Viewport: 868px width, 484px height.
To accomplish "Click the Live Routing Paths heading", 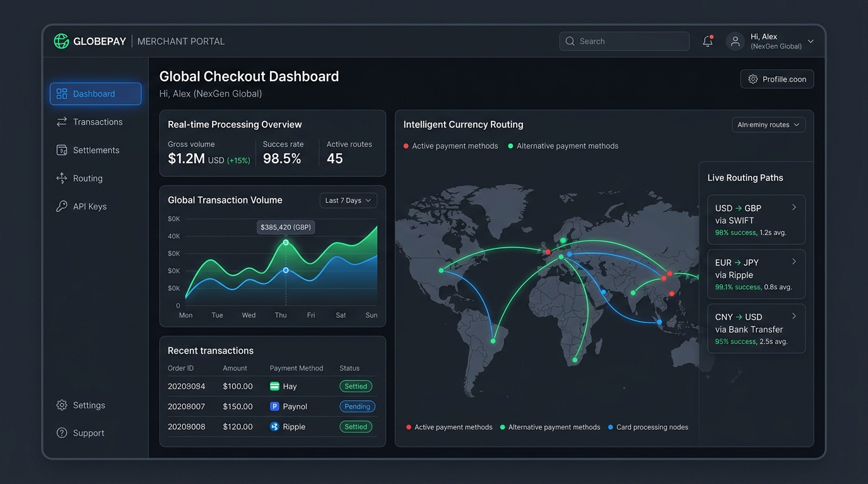I will 746,178.
